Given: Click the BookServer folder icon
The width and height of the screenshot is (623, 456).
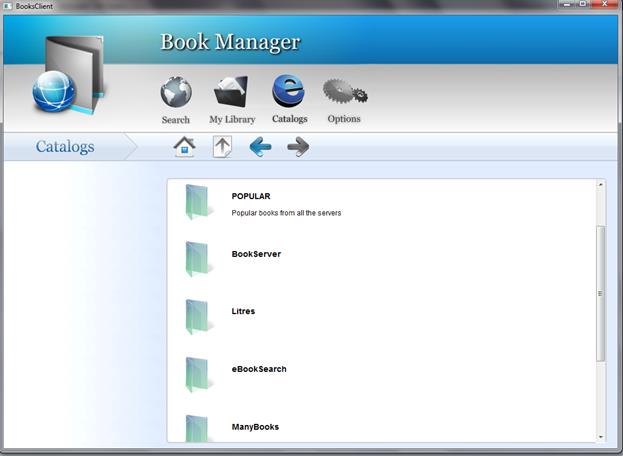Looking at the screenshot, I should pyautogui.click(x=199, y=259).
